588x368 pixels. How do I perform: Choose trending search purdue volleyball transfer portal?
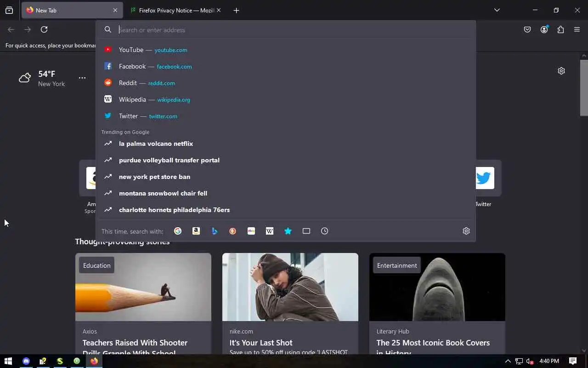coord(286,160)
